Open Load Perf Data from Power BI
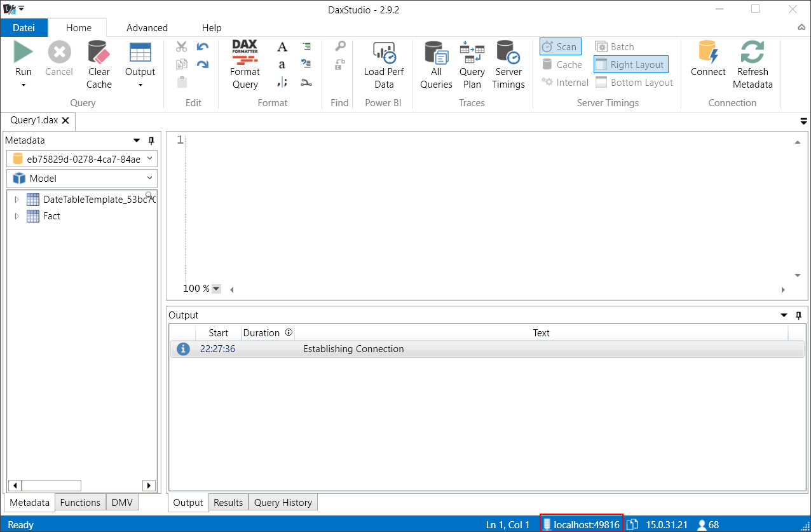The image size is (811, 532). point(384,66)
